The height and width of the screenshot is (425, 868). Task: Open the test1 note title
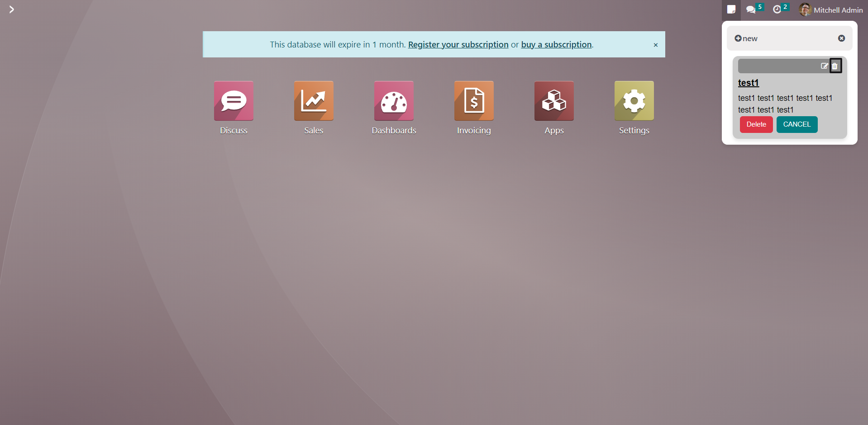pos(749,83)
